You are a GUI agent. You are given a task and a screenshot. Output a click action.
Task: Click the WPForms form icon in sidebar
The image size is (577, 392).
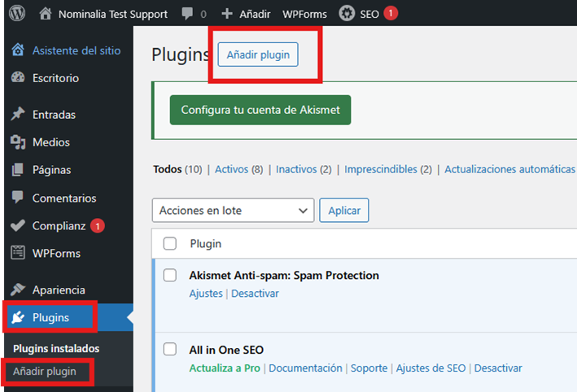18,253
